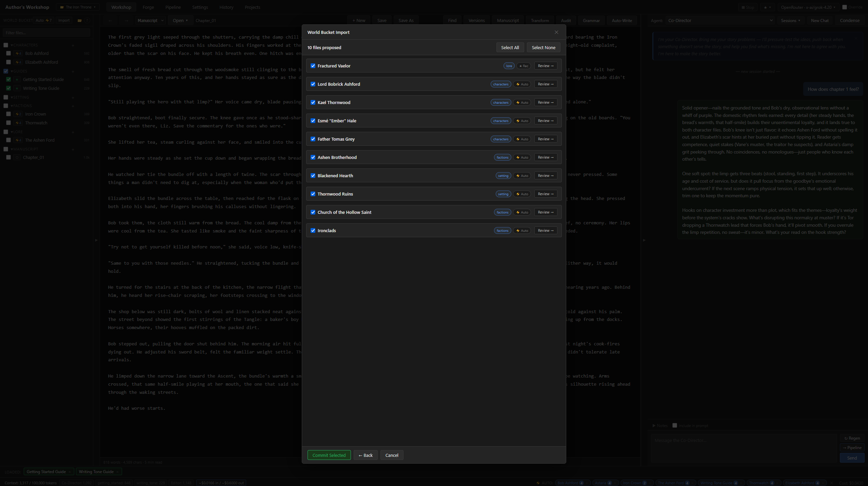The width and height of the screenshot is (868, 486).
Task: Click Select None in the import dialog
Action: coord(543,47)
